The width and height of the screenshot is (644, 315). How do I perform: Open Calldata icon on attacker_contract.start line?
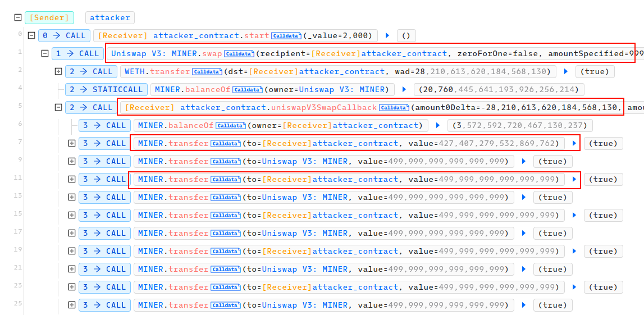(286, 36)
